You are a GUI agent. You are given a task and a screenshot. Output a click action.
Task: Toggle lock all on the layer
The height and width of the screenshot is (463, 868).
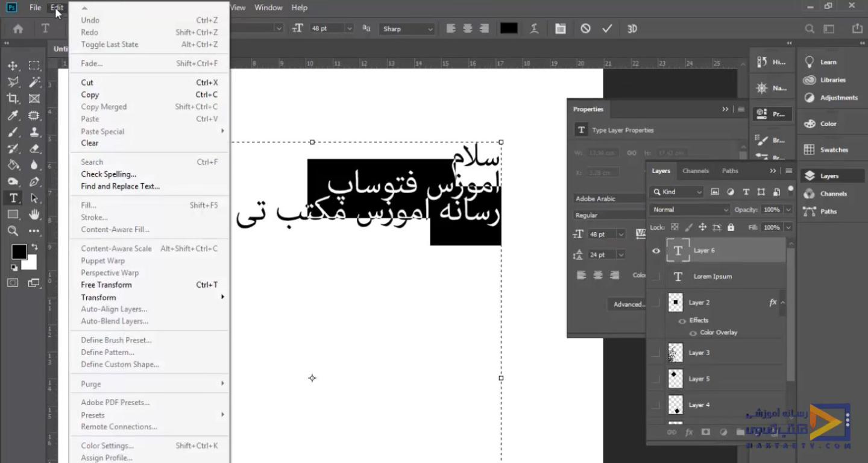point(731,227)
